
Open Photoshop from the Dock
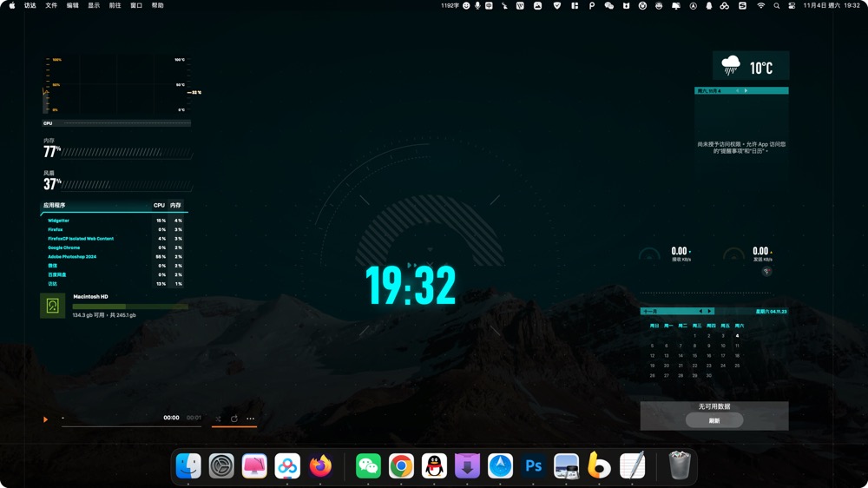[533, 466]
